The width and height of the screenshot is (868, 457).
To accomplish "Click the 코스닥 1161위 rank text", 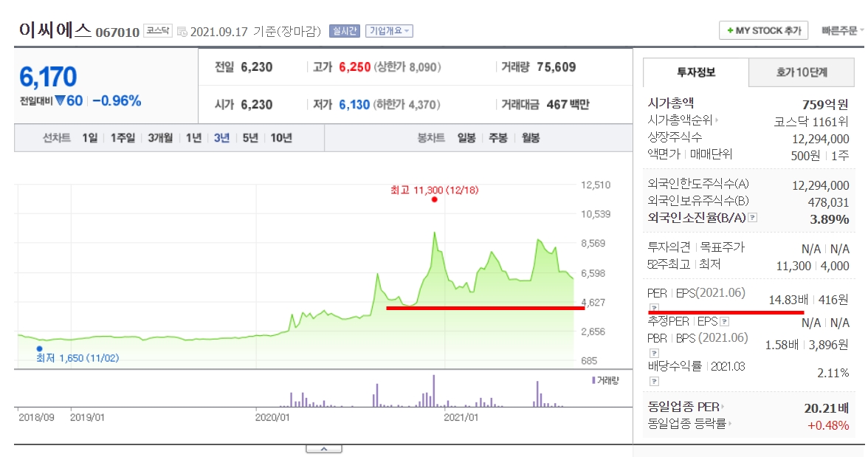I will [x=811, y=121].
